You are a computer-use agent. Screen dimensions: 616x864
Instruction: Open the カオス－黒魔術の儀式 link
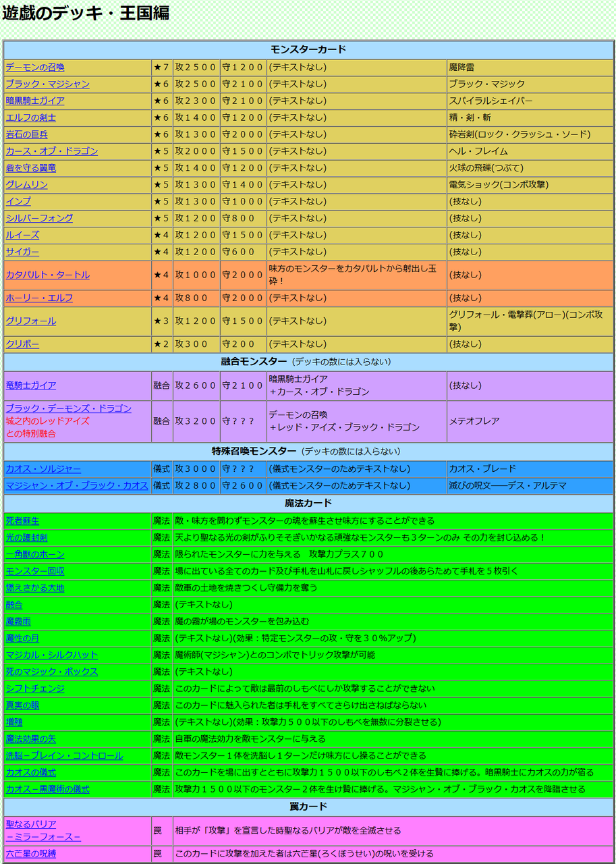(x=47, y=790)
